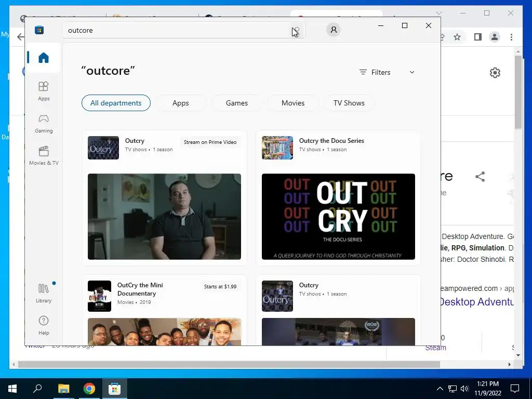The width and height of the screenshot is (532, 399).
Task: Open OutCry Mini Documentary poster thumbnail
Action: (x=99, y=296)
